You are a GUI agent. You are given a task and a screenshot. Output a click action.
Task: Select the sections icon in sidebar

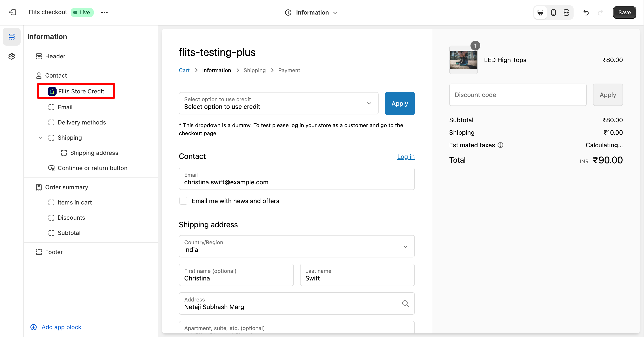click(11, 37)
